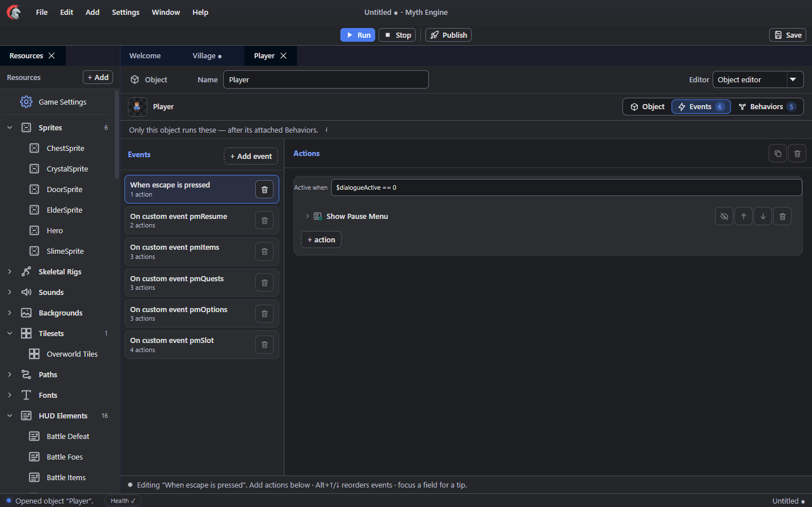Expand the Paths group
The width and height of the screenshot is (812, 507).
tap(10, 374)
